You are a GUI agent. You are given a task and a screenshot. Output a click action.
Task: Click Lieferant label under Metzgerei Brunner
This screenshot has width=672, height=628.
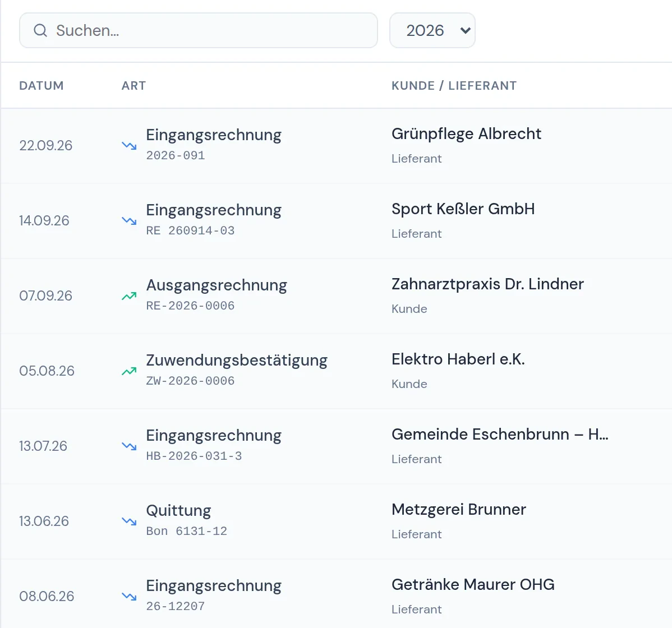pos(417,534)
